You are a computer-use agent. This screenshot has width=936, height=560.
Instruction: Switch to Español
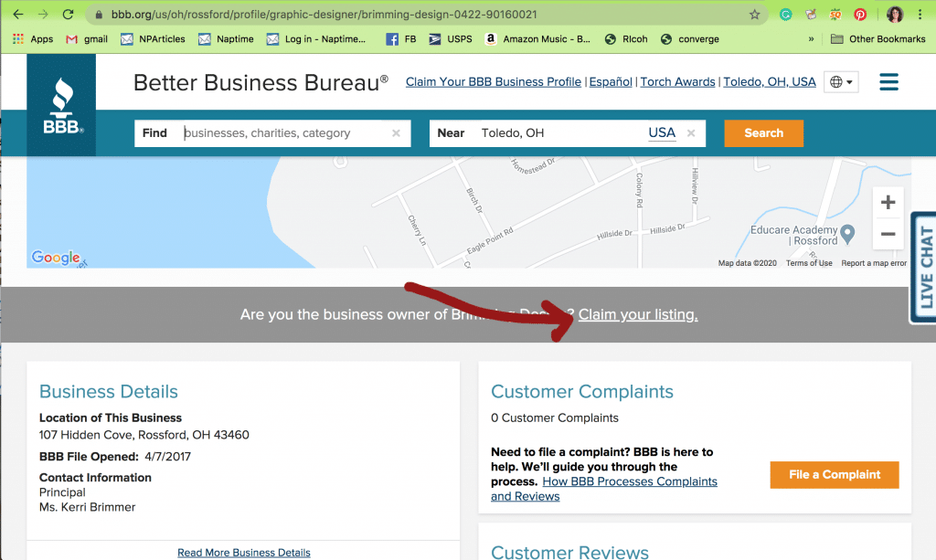[x=611, y=81]
